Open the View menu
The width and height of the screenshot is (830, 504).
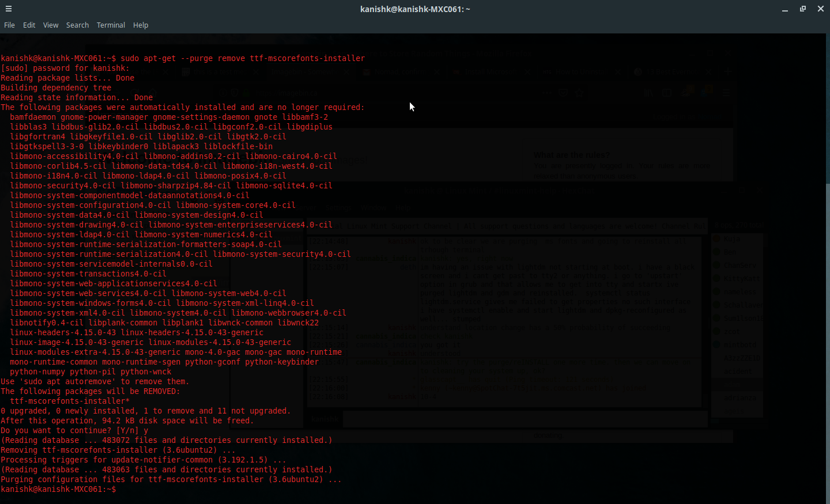pyautogui.click(x=51, y=25)
